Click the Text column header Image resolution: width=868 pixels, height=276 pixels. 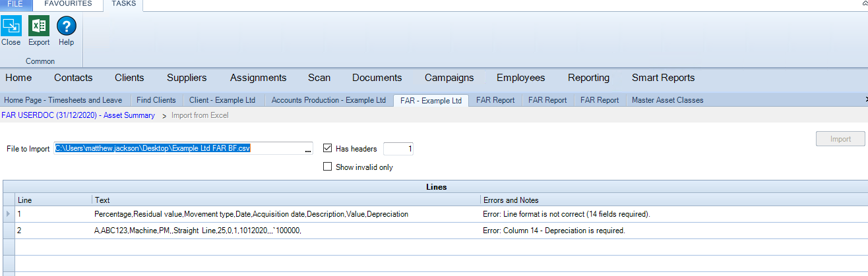click(286, 200)
